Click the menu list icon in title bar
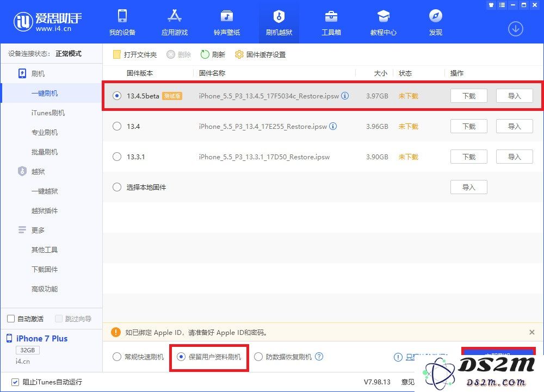544x392 pixels. (502, 5)
